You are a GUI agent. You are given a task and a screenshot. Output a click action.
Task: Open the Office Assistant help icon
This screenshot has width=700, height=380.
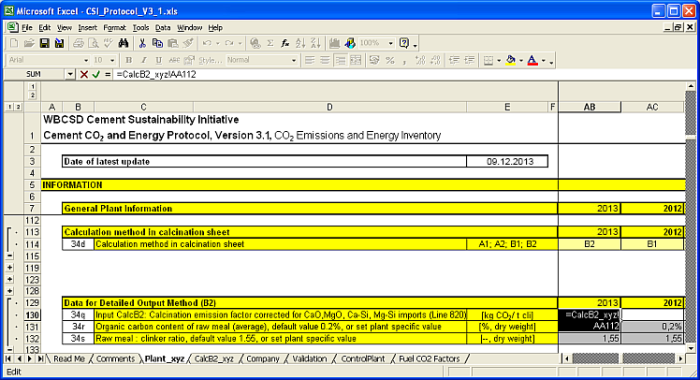click(404, 43)
